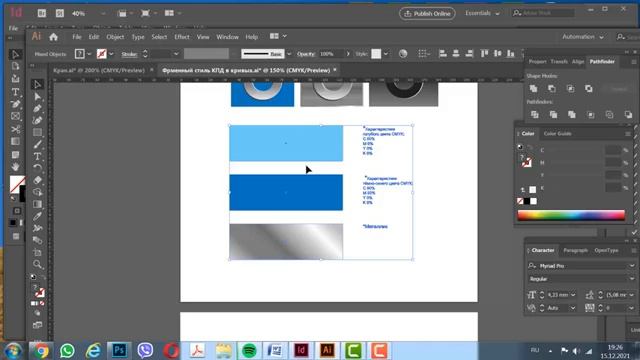Open the stroke weight dropdown

point(176,54)
